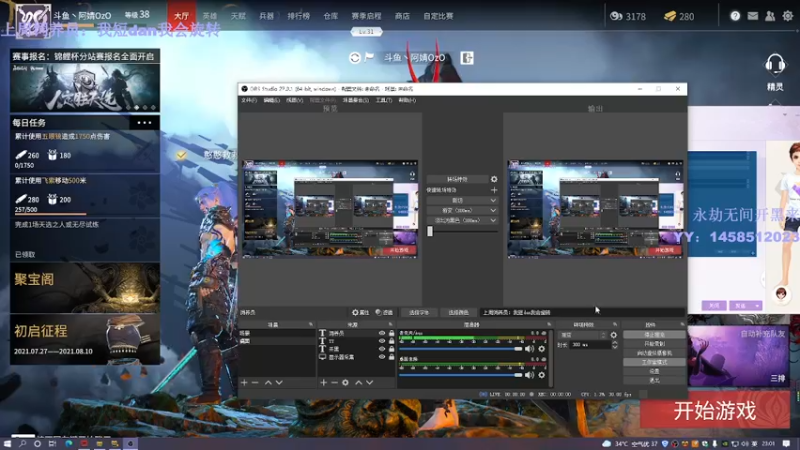Open the 文件(F) menu in OBS
This screenshot has width=800, height=450.
tap(249, 101)
